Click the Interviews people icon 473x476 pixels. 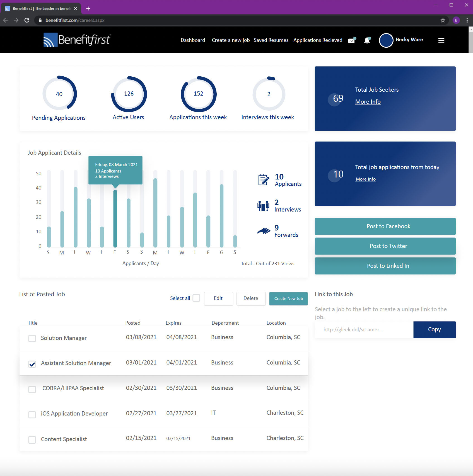[263, 206]
